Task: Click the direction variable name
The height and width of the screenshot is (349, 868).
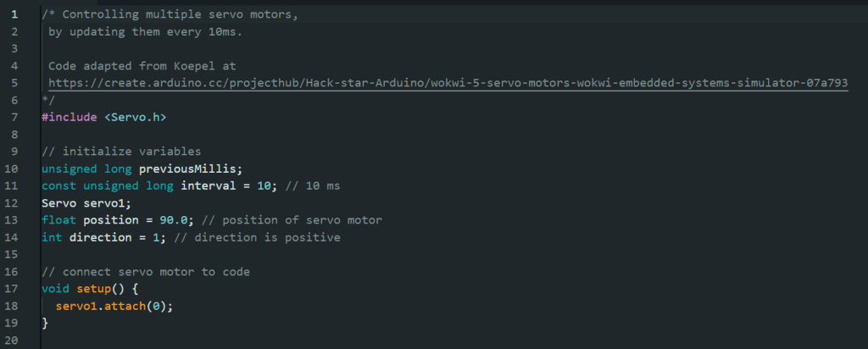Action: point(97,237)
